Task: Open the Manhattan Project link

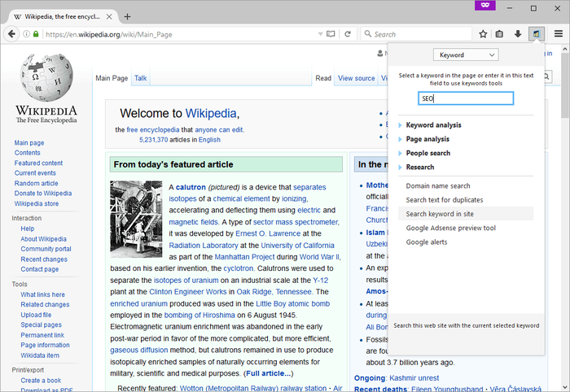Action: 244,257
